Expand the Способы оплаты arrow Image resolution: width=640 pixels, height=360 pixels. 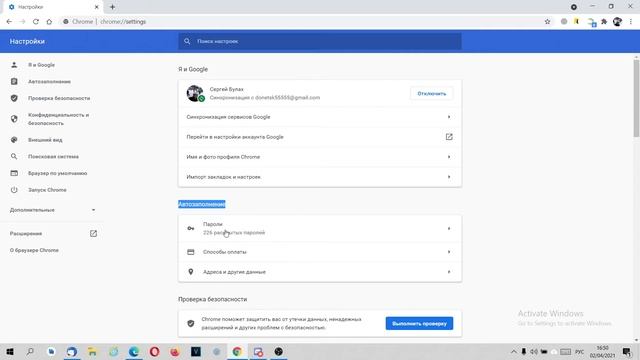[449, 252]
